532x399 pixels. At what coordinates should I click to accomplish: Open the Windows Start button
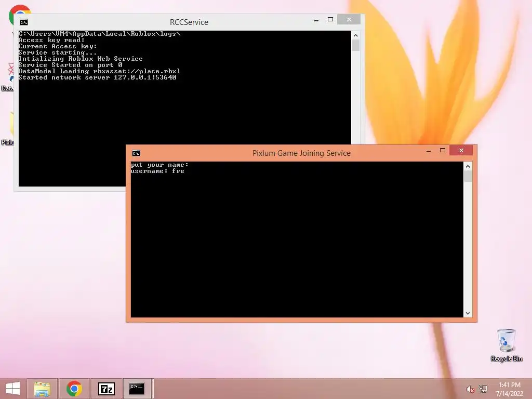tap(13, 389)
